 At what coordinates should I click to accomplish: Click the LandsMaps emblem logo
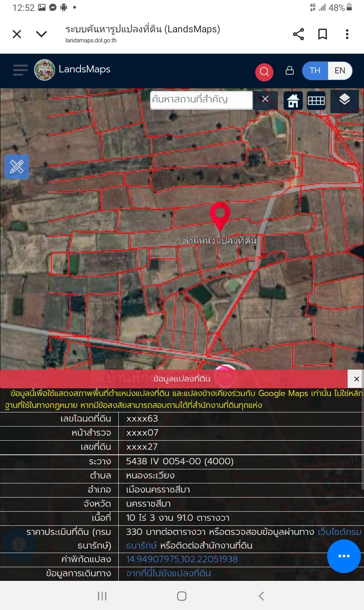pyautogui.click(x=45, y=70)
